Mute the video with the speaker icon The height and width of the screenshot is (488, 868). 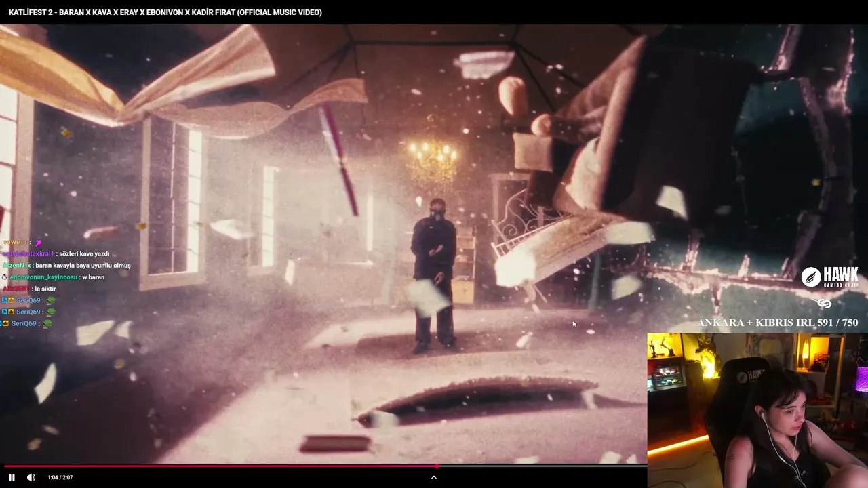31,477
